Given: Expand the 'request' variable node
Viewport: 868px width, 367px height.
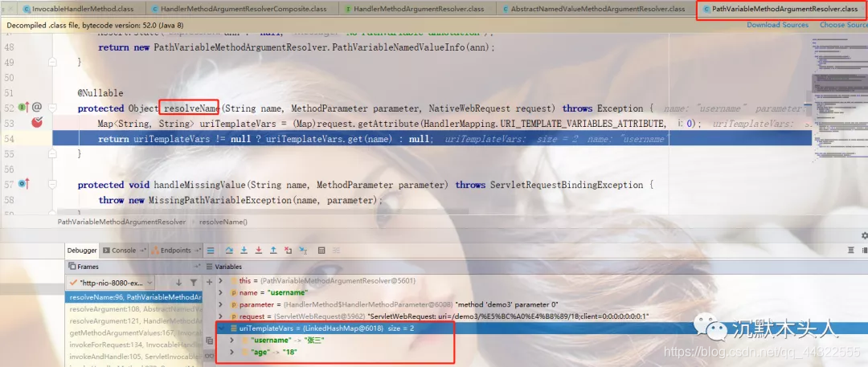Looking at the screenshot, I should point(221,316).
